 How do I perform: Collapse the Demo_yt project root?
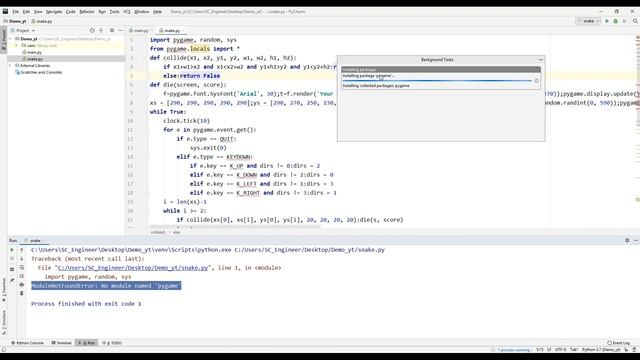pyautogui.click(x=10, y=39)
